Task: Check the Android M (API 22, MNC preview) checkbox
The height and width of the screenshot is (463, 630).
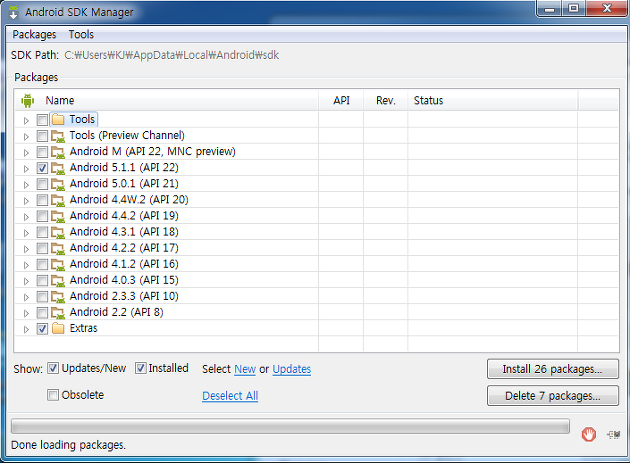Action: coord(42,152)
